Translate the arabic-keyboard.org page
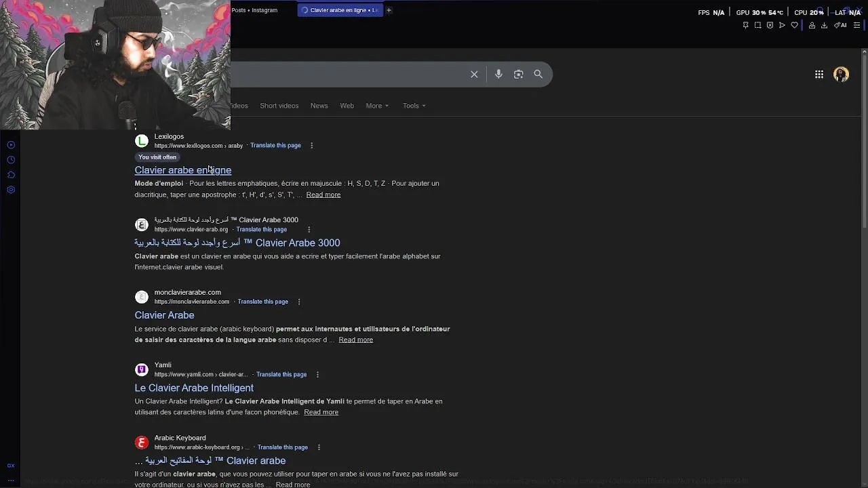The width and height of the screenshot is (868, 488). [x=283, y=447]
